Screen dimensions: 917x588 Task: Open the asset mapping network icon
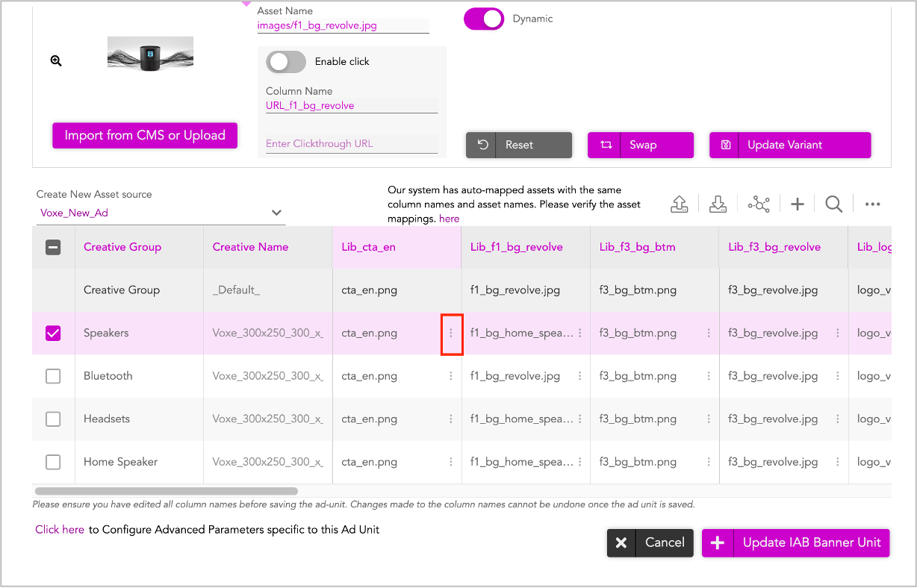click(x=758, y=204)
